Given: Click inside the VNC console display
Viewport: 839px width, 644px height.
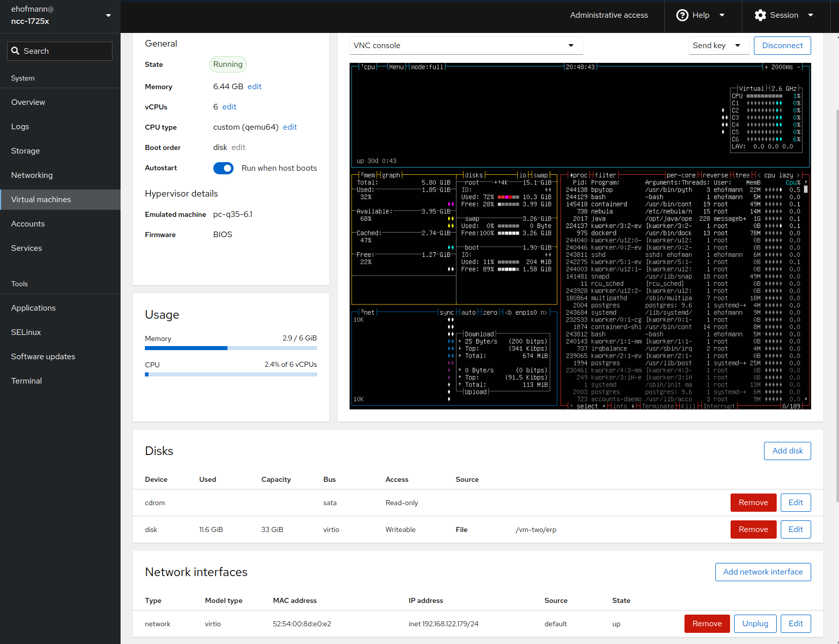Looking at the screenshot, I should point(580,236).
